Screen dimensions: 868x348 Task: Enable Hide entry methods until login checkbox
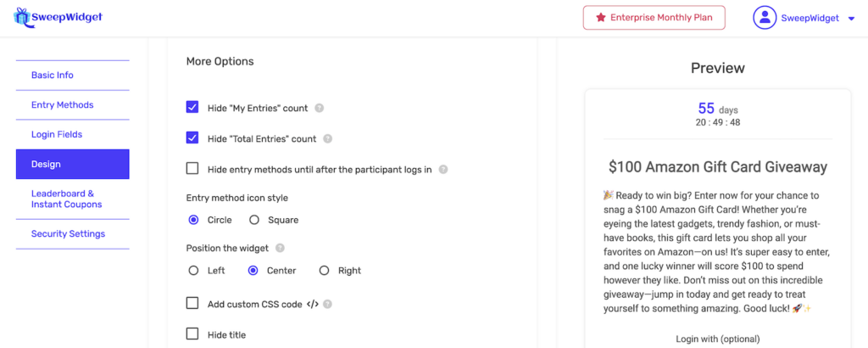coord(192,169)
